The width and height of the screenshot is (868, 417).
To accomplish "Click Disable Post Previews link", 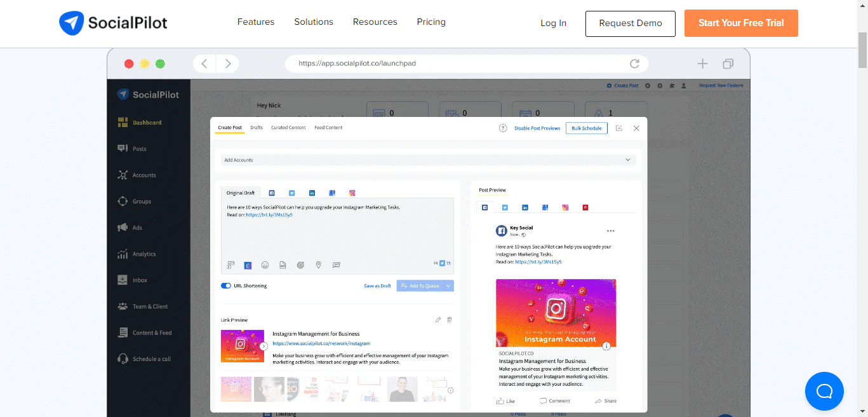I will click(537, 128).
